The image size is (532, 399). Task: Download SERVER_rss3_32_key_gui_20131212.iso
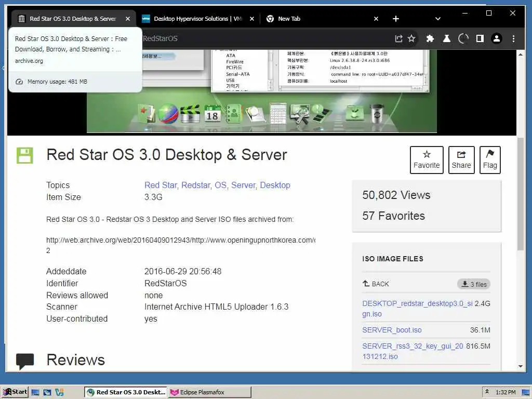coord(413,351)
